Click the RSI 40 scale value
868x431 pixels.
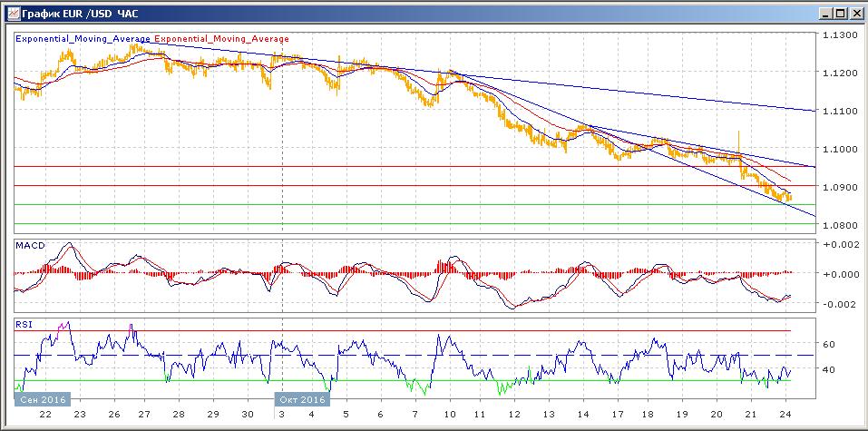(x=827, y=370)
